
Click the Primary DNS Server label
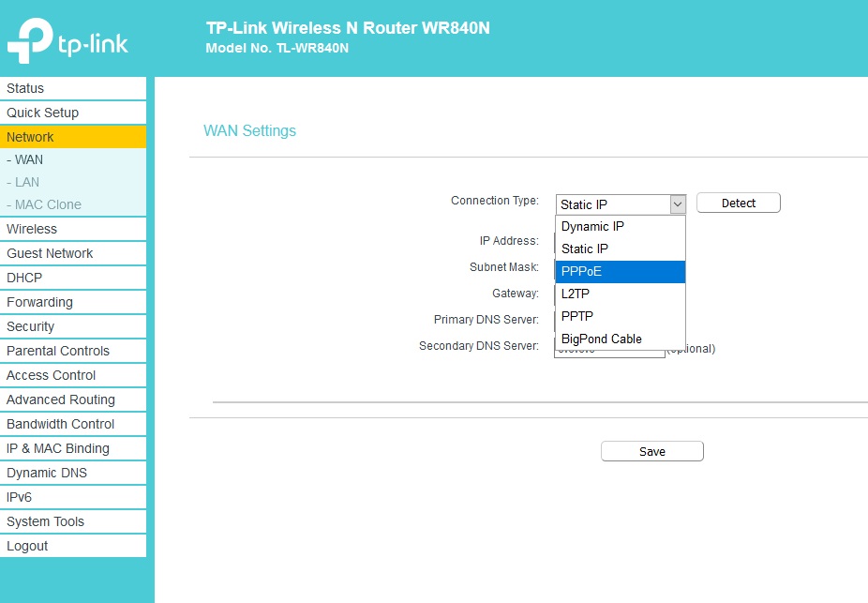pos(486,320)
